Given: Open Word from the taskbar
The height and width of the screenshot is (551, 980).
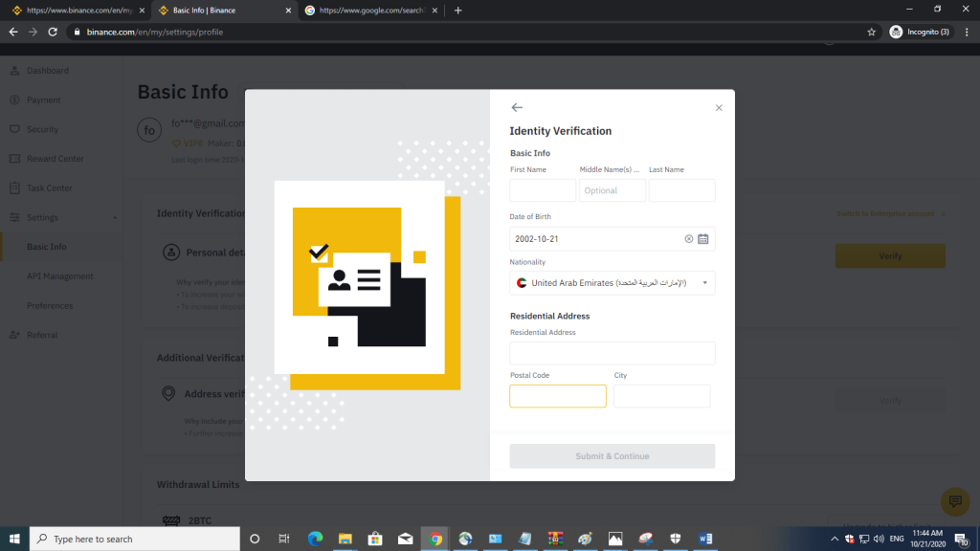Looking at the screenshot, I should tap(705, 539).
